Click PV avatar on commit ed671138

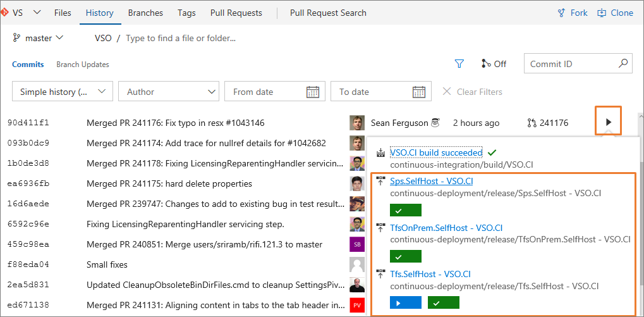point(357,305)
